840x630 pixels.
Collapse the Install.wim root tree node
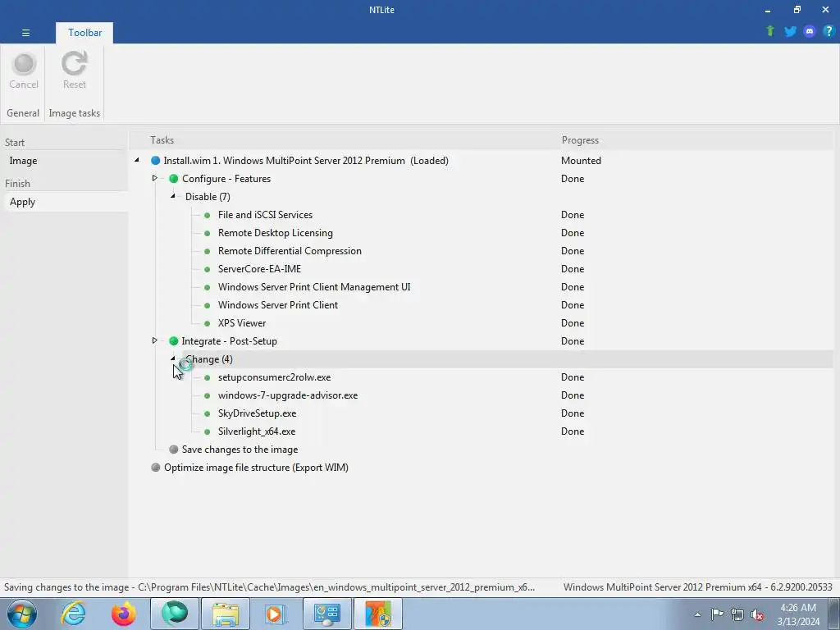click(137, 160)
